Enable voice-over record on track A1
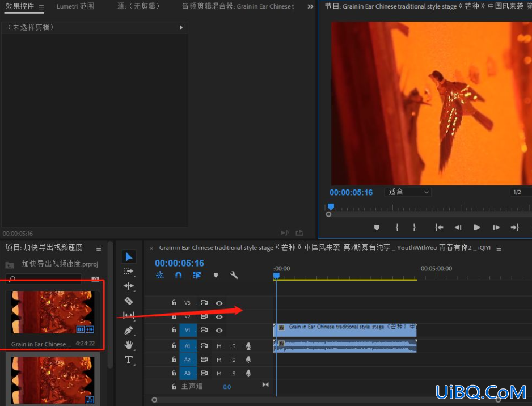532x406 pixels. (x=248, y=346)
